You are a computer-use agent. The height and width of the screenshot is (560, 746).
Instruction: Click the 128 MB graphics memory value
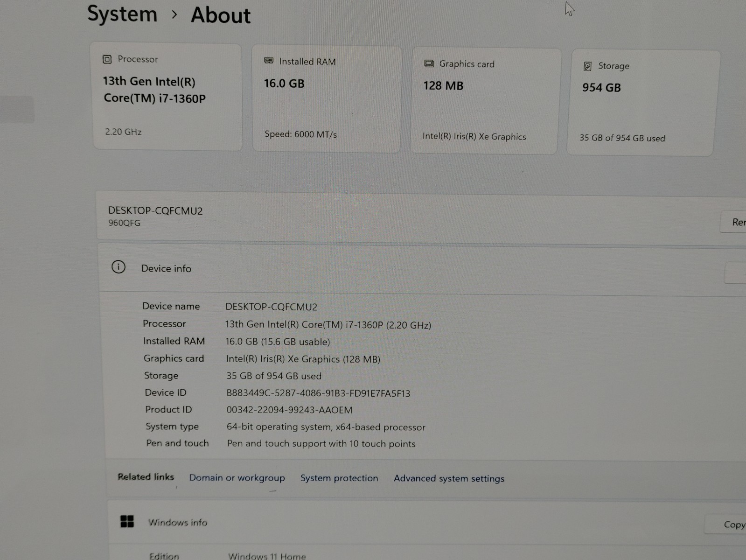443,86
